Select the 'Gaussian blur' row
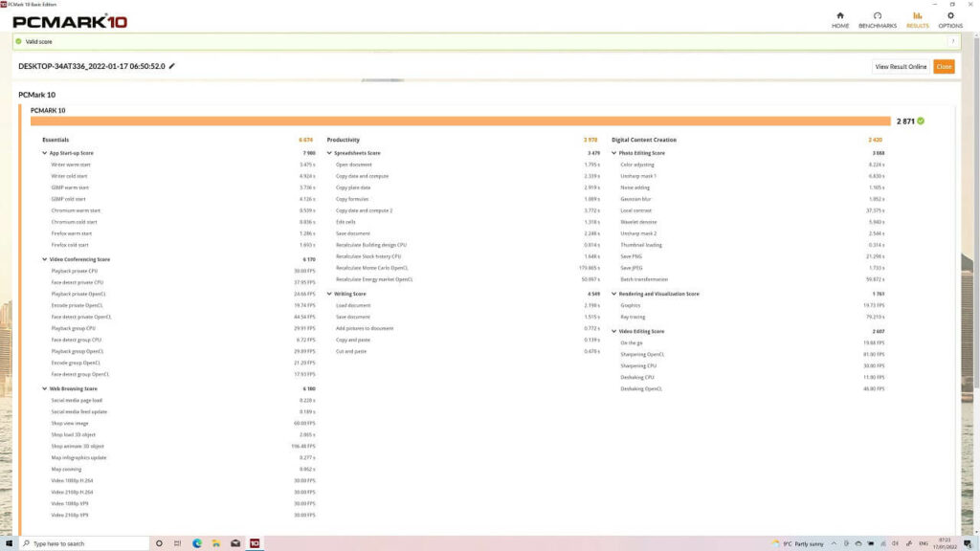The width and height of the screenshot is (980, 551). pyautogui.click(x=752, y=199)
